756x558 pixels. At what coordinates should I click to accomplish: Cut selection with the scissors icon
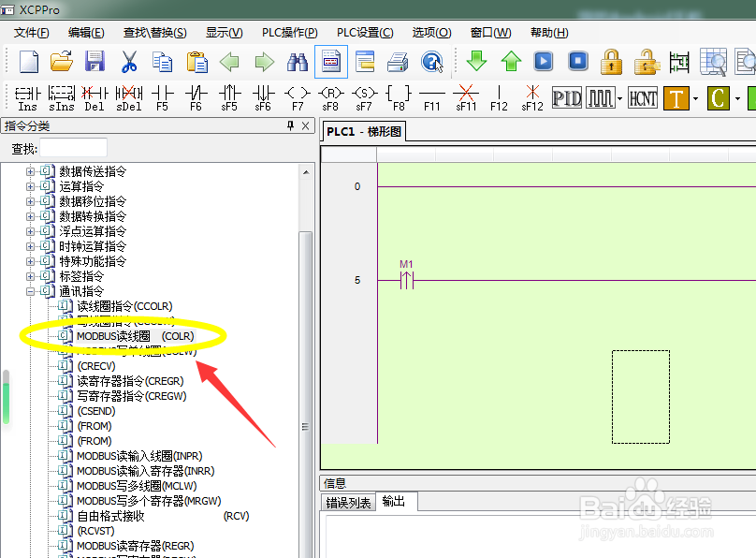click(129, 62)
